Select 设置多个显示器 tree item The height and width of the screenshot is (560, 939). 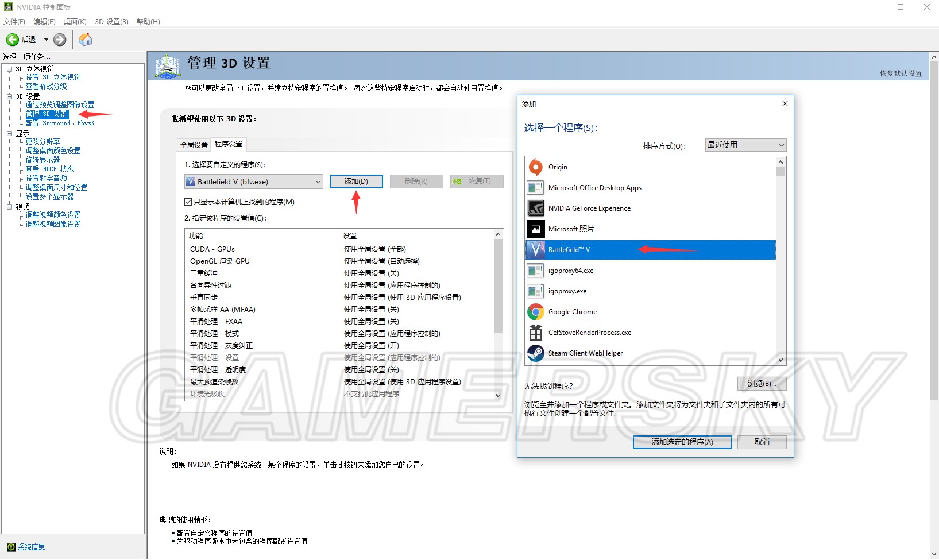49,196
